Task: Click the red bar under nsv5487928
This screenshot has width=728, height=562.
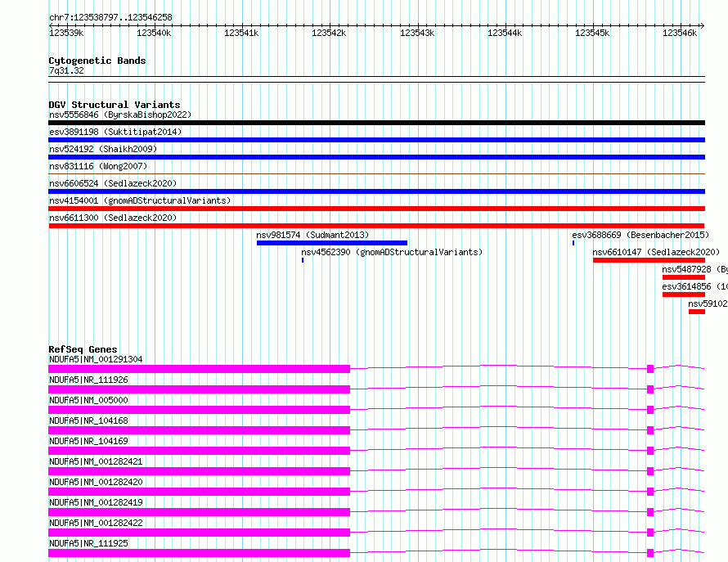Action: point(684,277)
